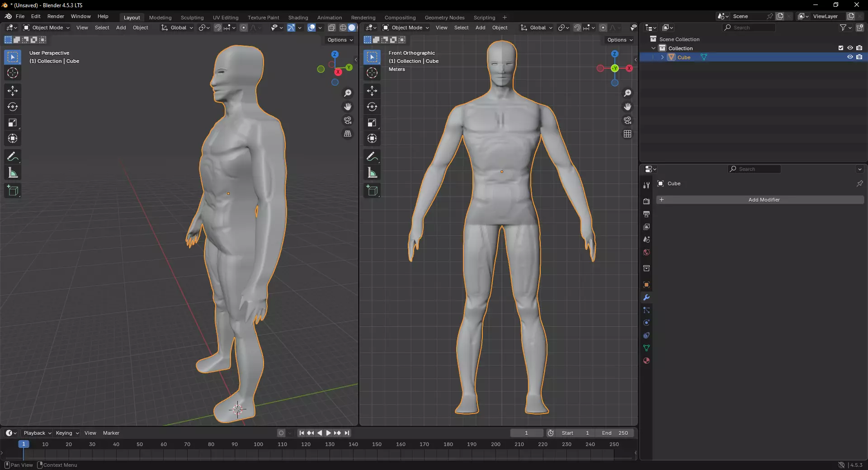Select the Cursor tool in Front Orthographic viewport
868x470 pixels.
[x=372, y=73]
